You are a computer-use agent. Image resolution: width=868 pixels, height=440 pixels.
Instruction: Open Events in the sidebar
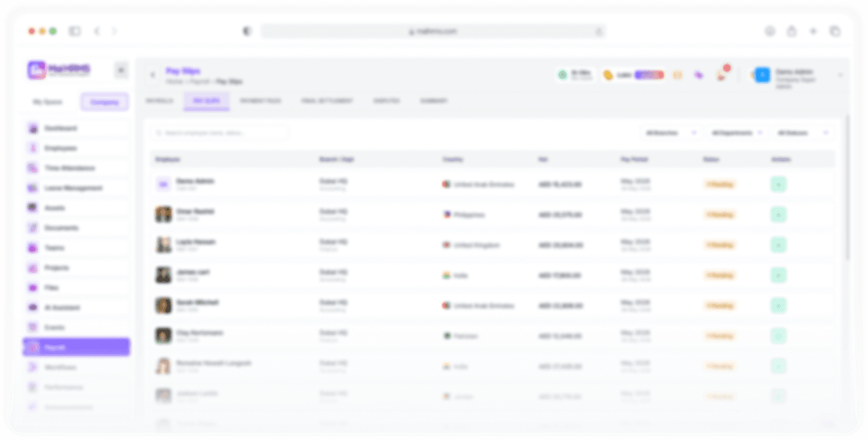(x=76, y=327)
